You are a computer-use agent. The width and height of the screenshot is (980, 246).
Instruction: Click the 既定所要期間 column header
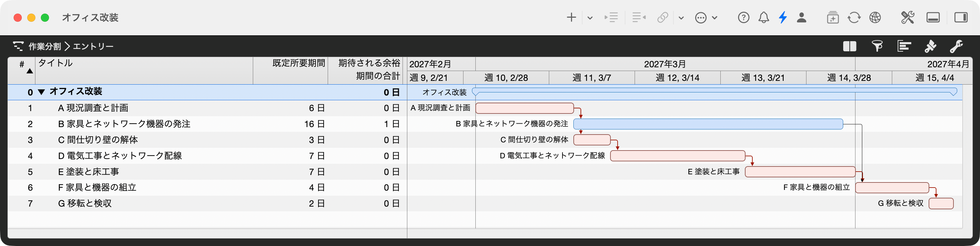tap(290, 71)
